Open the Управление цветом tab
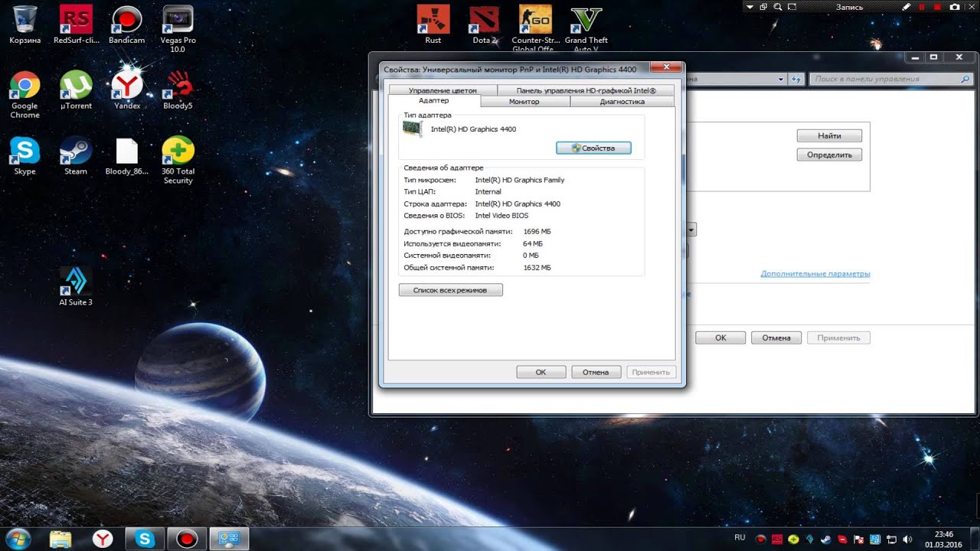The height and width of the screenshot is (551, 980). click(x=443, y=90)
